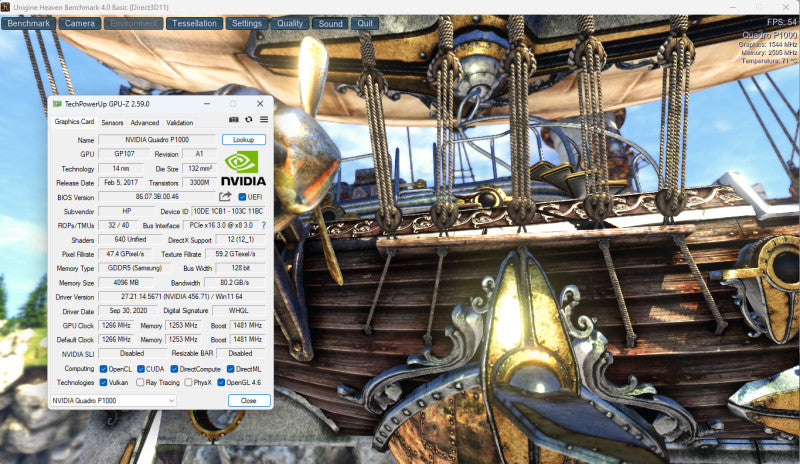Switch to the Advanced tab
Image resolution: width=800 pixels, height=464 pixels.
tap(145, 123)
